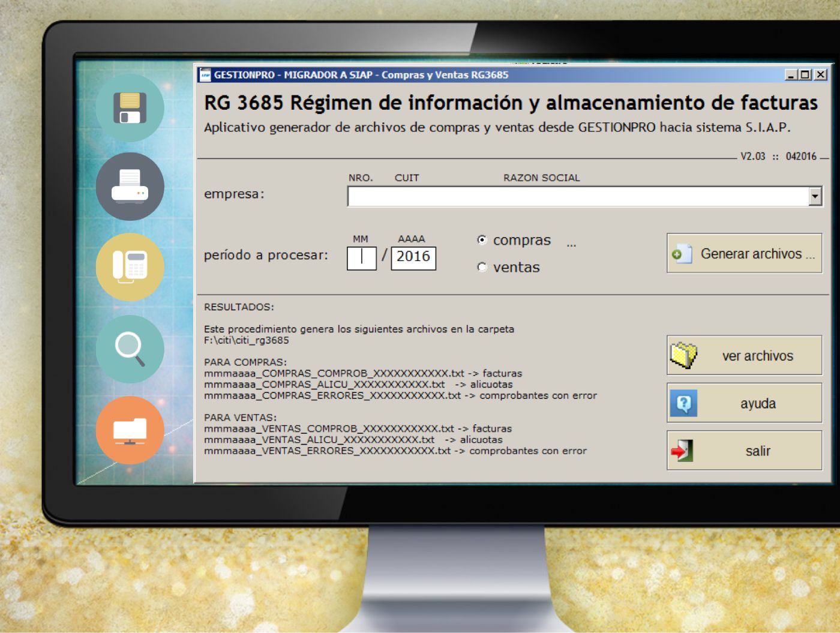Click the yellow folder icon on ver archivos

click(x=683, y=355)
